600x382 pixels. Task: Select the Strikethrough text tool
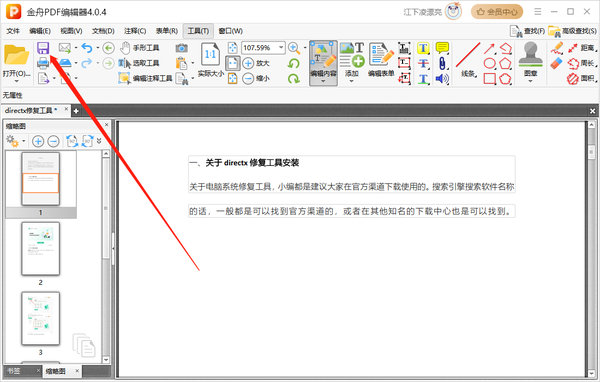pos(423,63)
